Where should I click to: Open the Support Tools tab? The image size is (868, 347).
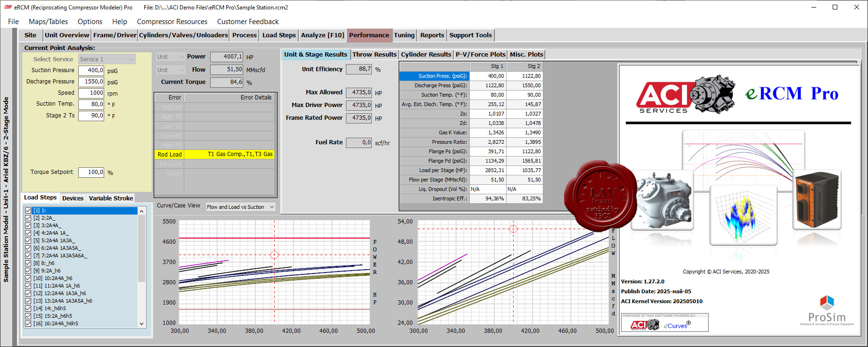tap(471, 35)
